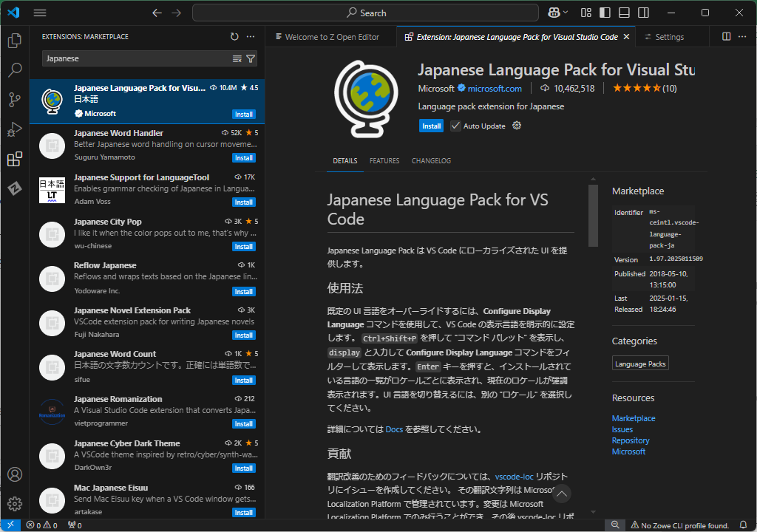Open the Explorer view
757x532 pixels.
[x=14, y=41]
